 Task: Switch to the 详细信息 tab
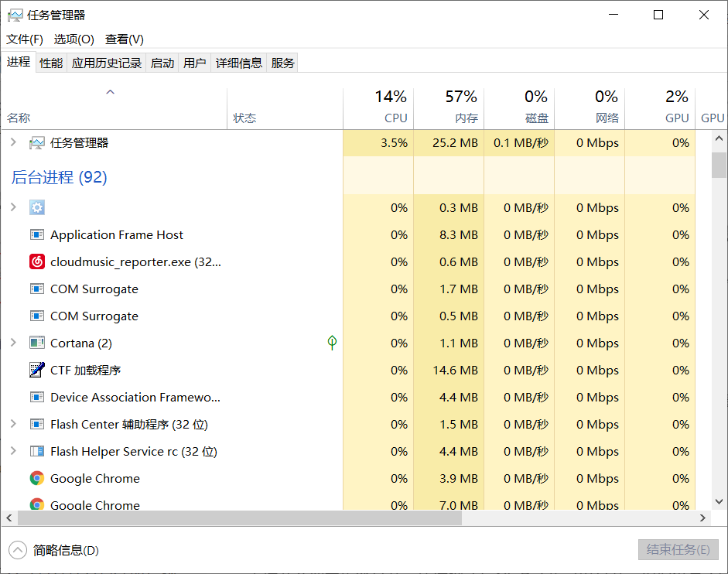pyautogui.click(x=238, y=63)
